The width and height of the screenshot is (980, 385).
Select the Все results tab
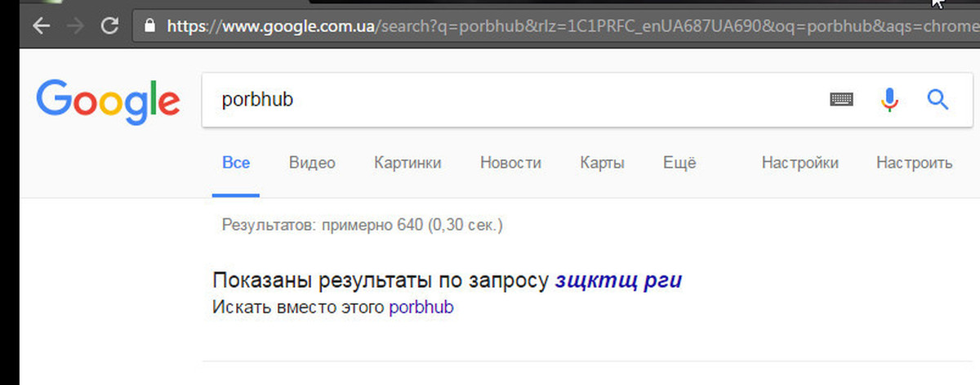pos(236,163)
